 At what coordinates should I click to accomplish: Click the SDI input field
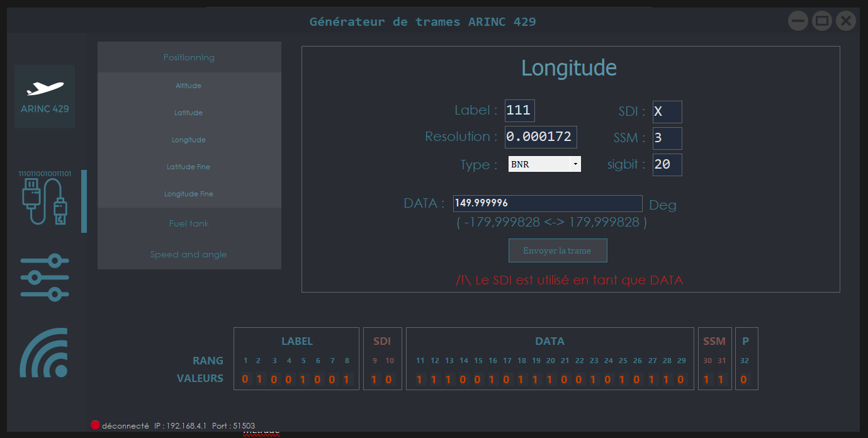(x=667, y=112)
